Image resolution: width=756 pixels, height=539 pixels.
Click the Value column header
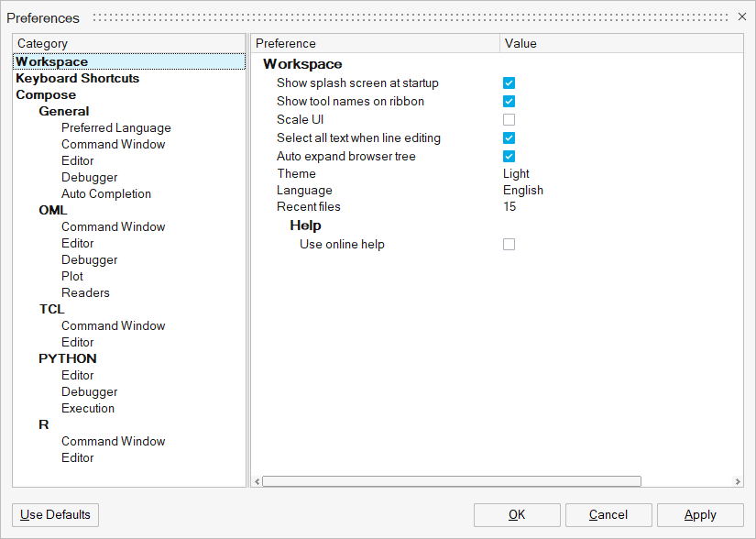pyautogui.click(x=520, y=43)
